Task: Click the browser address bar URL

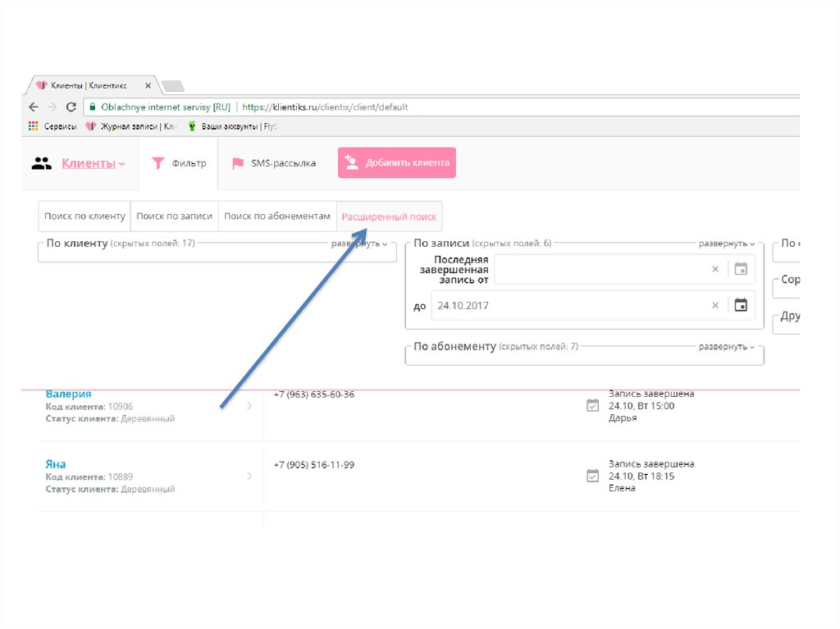Action: coord(325,107)
